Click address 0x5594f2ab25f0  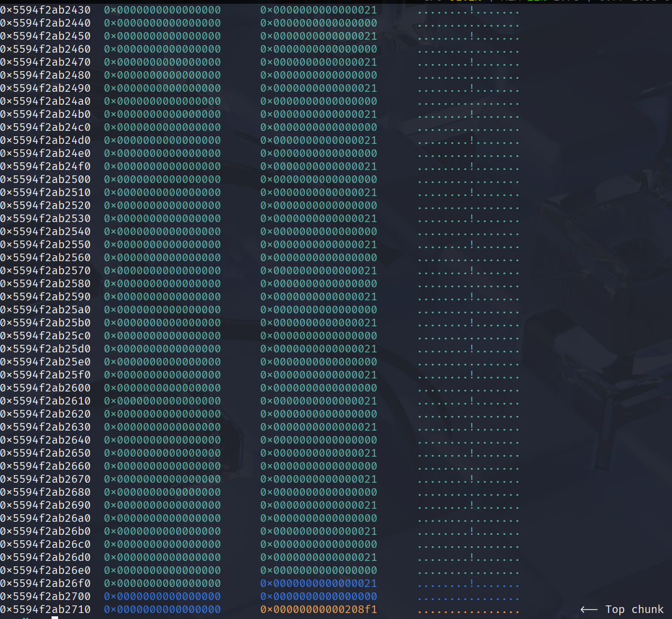pos(46,375)
